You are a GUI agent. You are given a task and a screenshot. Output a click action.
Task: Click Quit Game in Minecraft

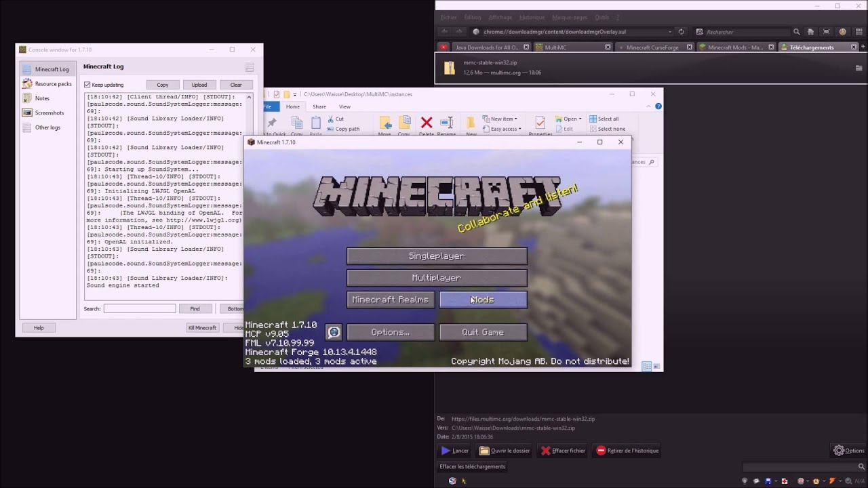tap(483, 332)
